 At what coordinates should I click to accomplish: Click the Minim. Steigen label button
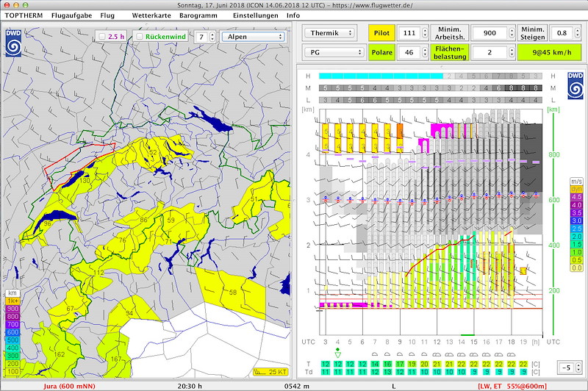click(x=532, y=32)
